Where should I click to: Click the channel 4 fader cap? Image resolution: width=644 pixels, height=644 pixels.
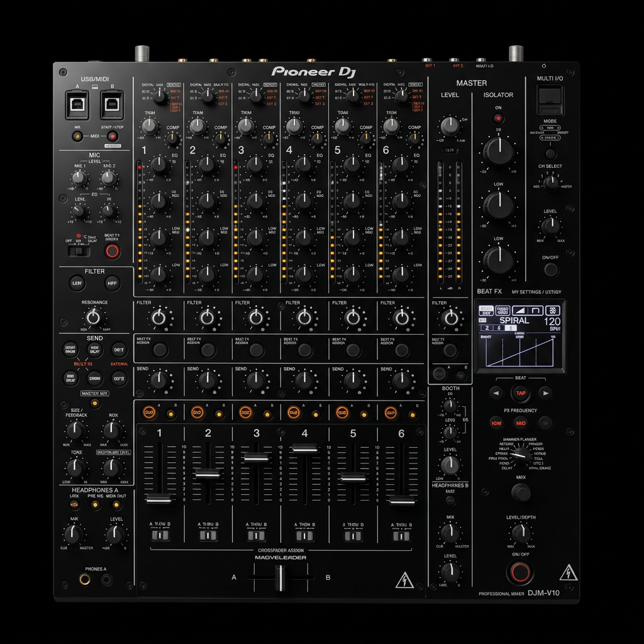pyautogui.click(x=305, y=448)
